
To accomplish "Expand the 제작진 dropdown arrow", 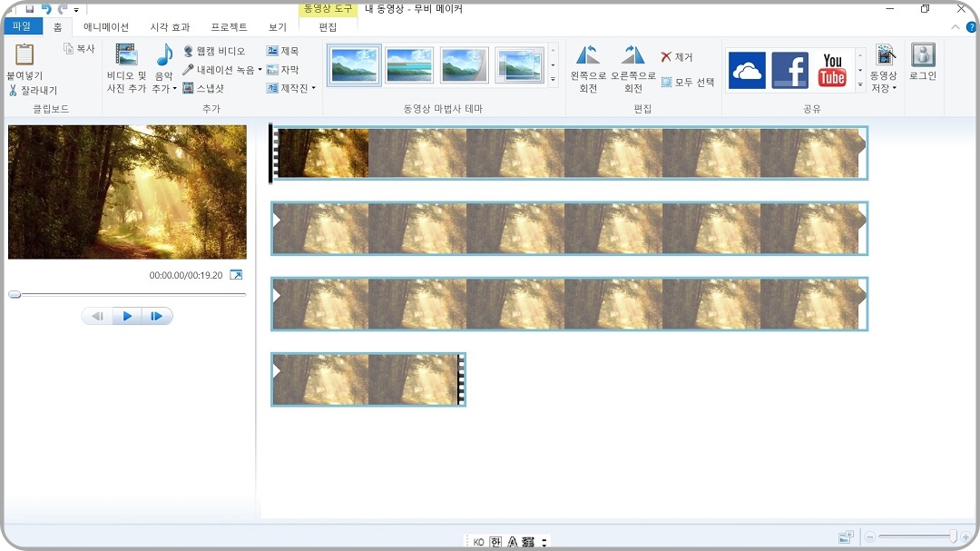I will (314, 88).
